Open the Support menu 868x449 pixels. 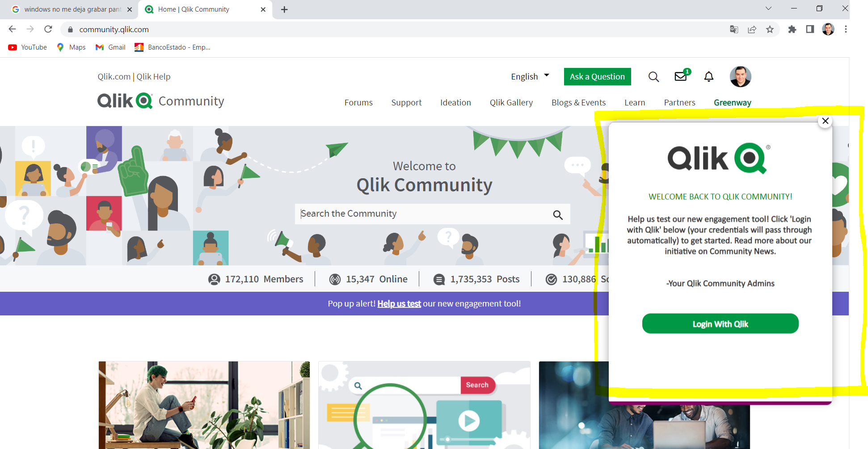tap(406, 102)
